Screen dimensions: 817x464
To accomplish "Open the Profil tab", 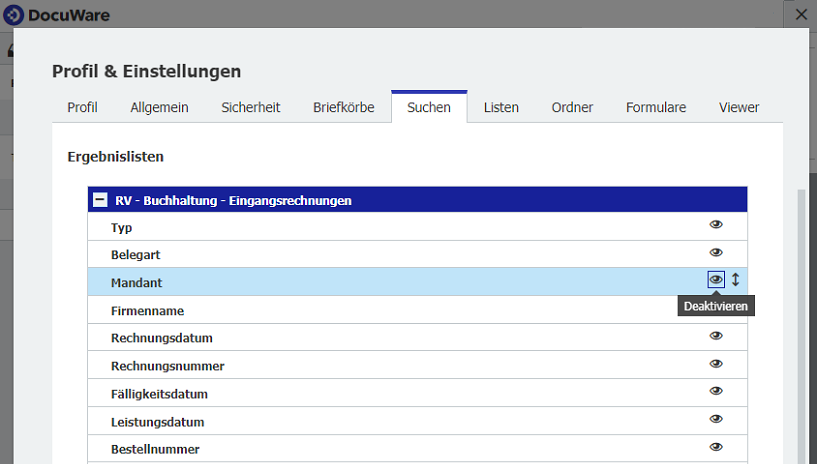I will point(82,107).
